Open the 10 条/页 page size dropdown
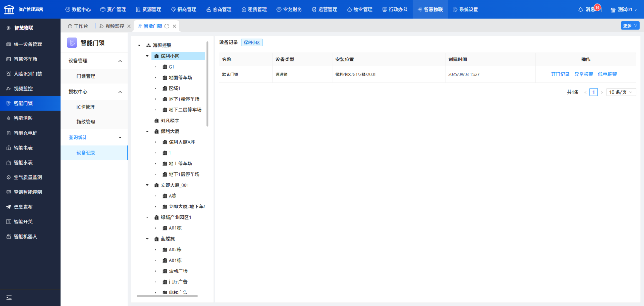The image size is (644, 306). (x=621, y=92)
